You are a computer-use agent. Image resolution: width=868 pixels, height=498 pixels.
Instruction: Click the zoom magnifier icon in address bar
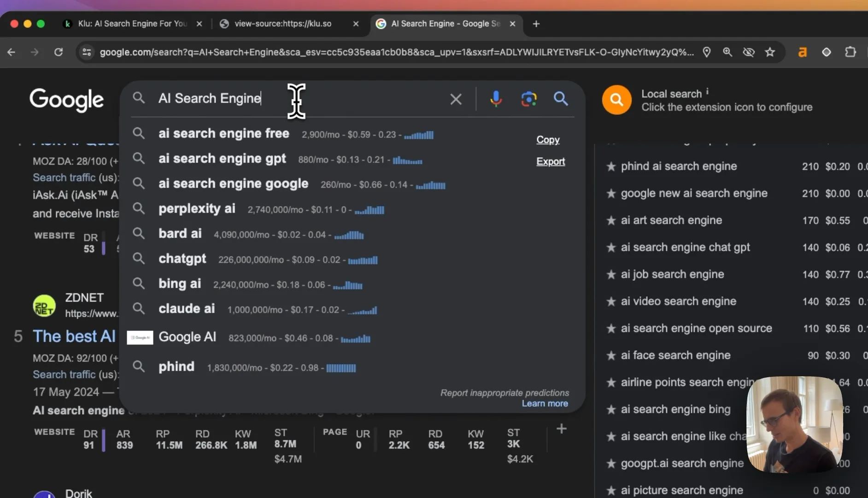[x=727, y=52]
